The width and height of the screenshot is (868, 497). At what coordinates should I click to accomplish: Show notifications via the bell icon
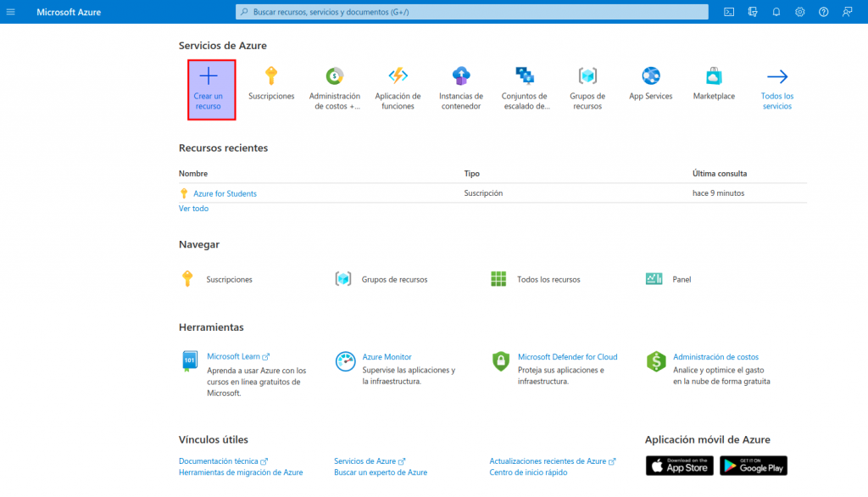pos(776,12)
